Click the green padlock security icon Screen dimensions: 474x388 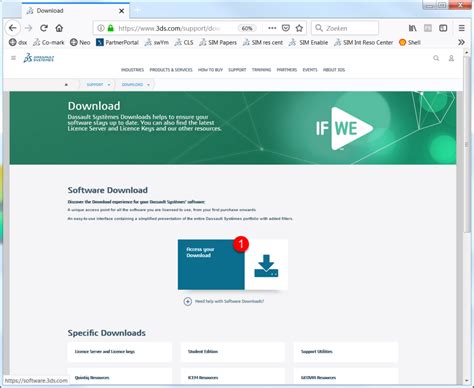click(111, 28)
